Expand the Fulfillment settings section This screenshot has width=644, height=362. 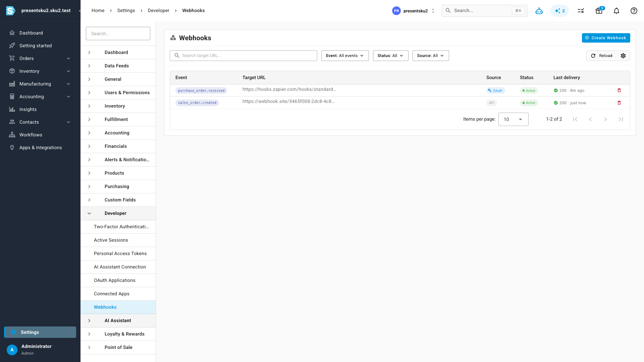pyautogui.click(x=118, y=119)
